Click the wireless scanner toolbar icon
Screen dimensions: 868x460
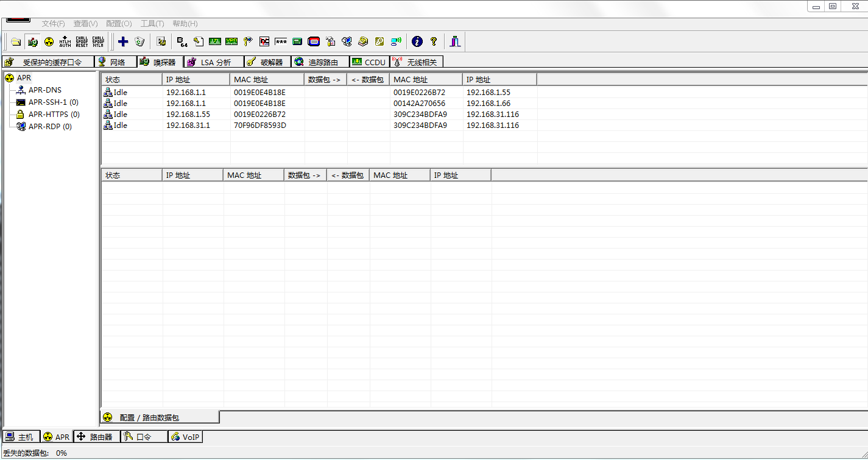coord(396,41)
